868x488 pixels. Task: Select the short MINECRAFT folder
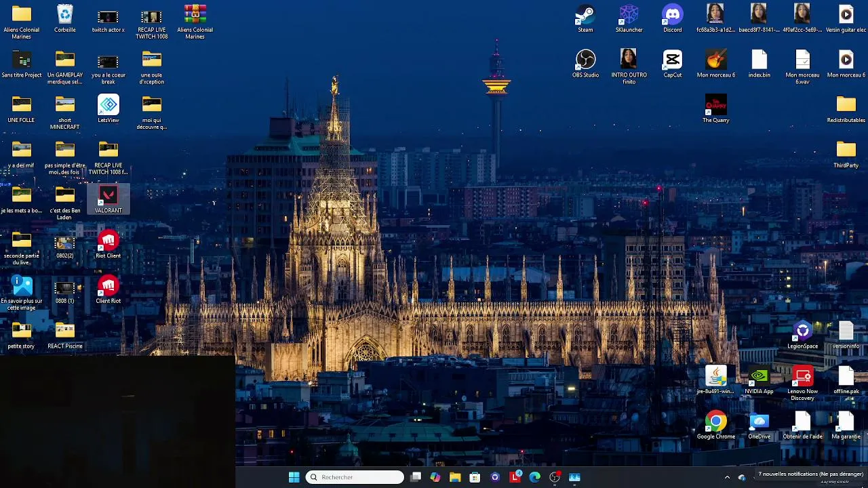point(65,105)
